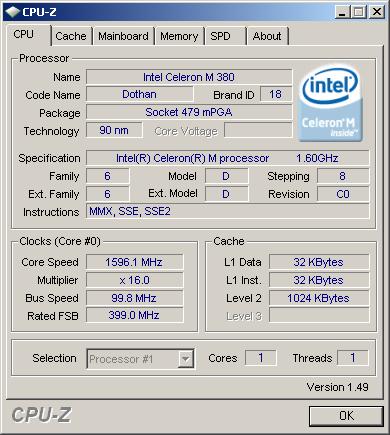Image resolution: width=390 pixels, height=435 pixels.
Task: Click the Specification text field
Action: 228,158
